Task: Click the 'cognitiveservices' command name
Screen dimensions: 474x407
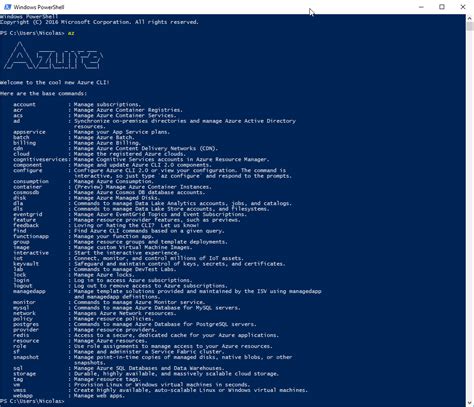Action: click(x=40, y=159)
